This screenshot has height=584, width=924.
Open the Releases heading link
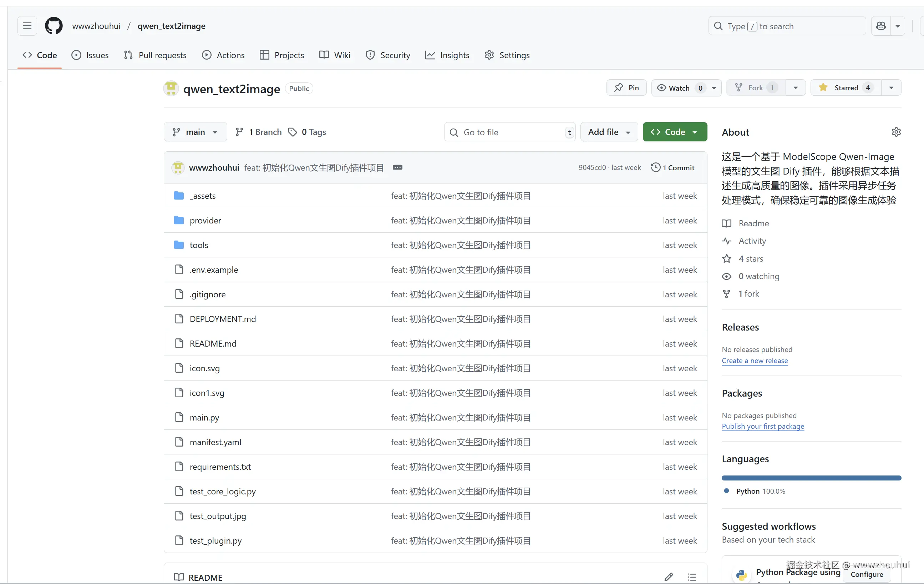click(x=740, y=327)
